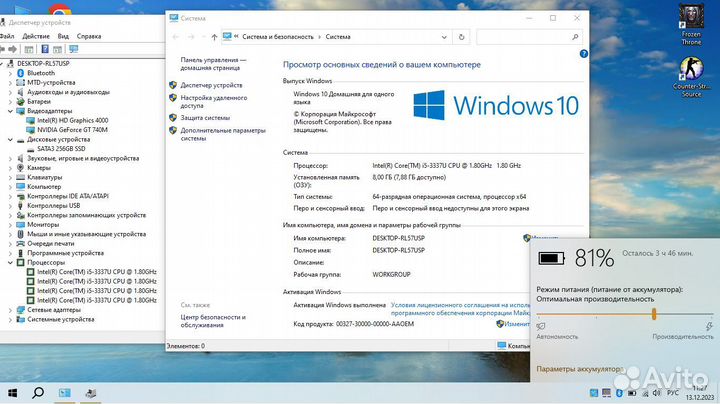This screenshot has height=404, width=720.
Task: Collapse the Дисковые устройства node
Action: pos(10,140)
